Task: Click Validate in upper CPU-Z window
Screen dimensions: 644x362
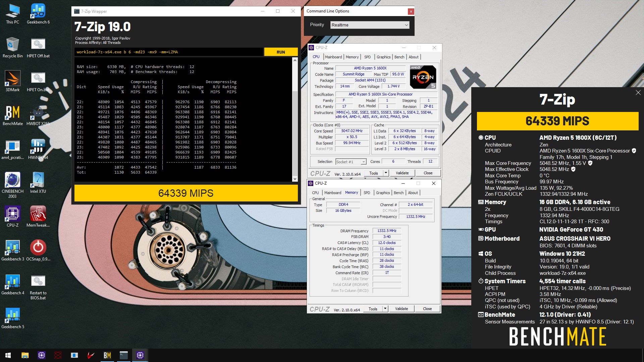Action: tap(402, 173)
